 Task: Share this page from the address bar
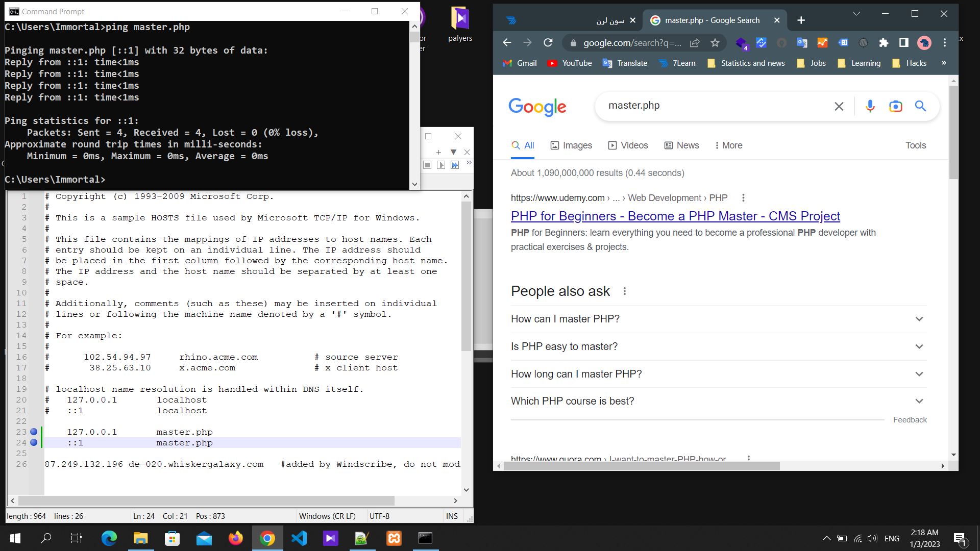click(x=695, y=43)
